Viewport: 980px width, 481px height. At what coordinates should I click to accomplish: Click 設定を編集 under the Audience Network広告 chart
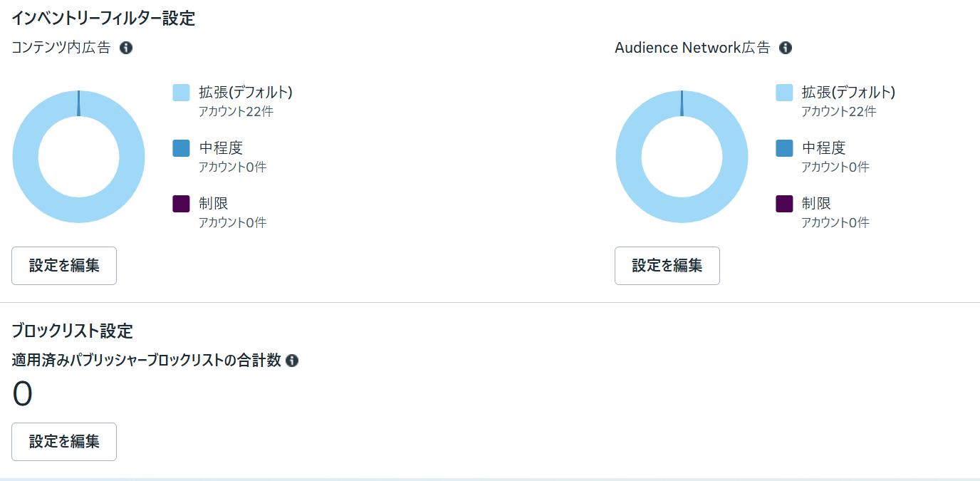coord(667,266)
